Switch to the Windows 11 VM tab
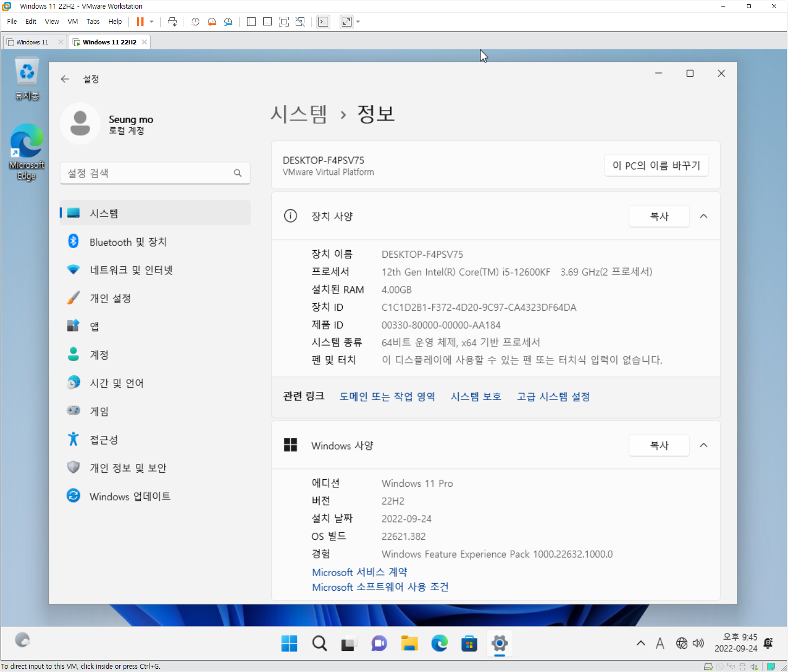The height and width of the screenshot is (672, 788). (x=32, y=42)
